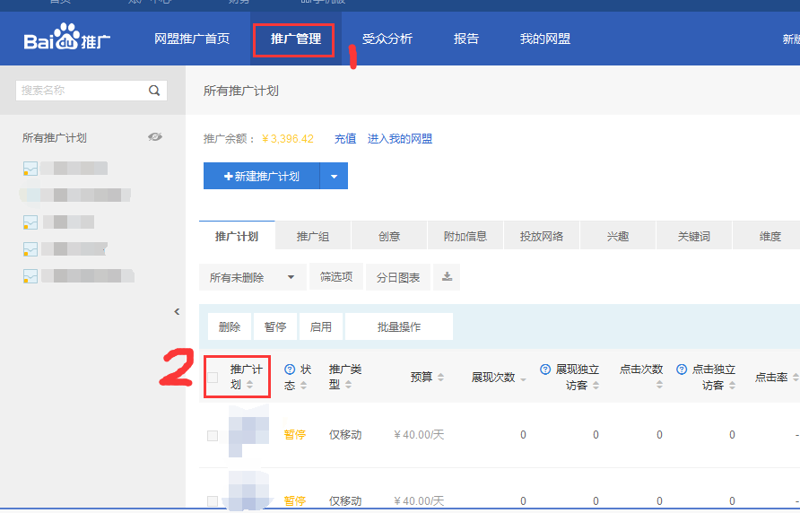
Task: Sort by 点击独立访客 column arrows
Action: pyautogui.click(x=732, y=385)
